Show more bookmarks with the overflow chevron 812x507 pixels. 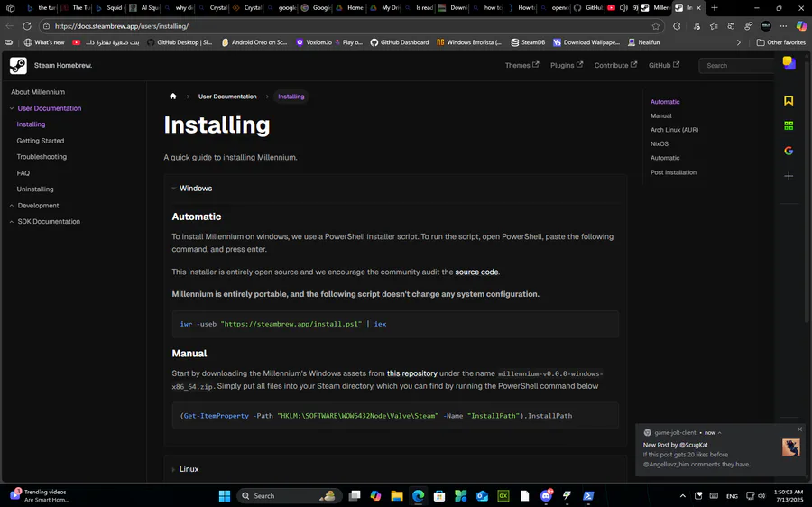(738, 42)
